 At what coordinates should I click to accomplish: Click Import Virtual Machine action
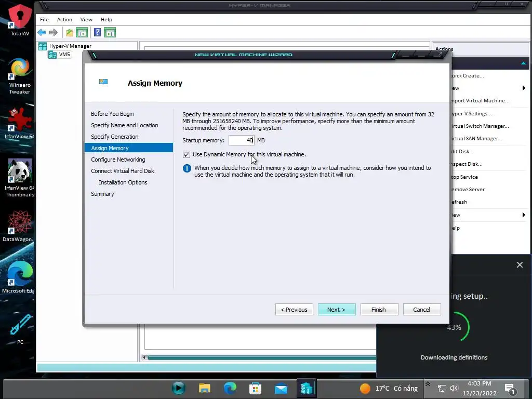(480, 101)
